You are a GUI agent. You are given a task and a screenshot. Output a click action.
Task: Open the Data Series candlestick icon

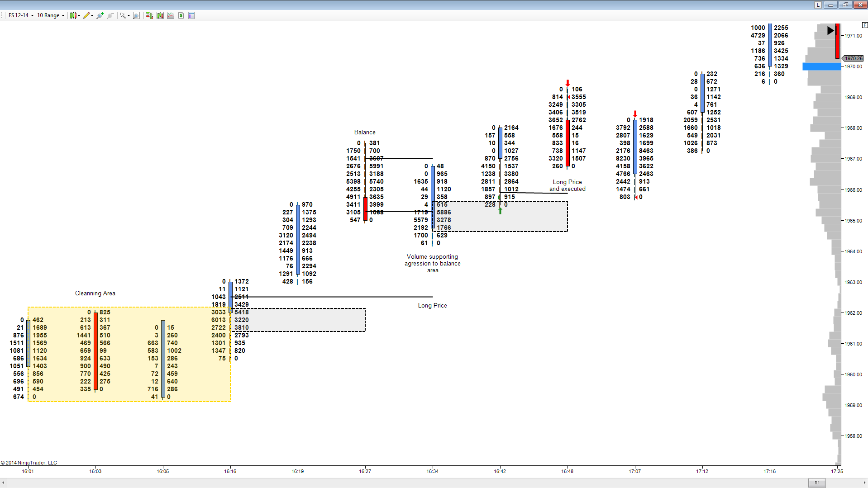160,15
